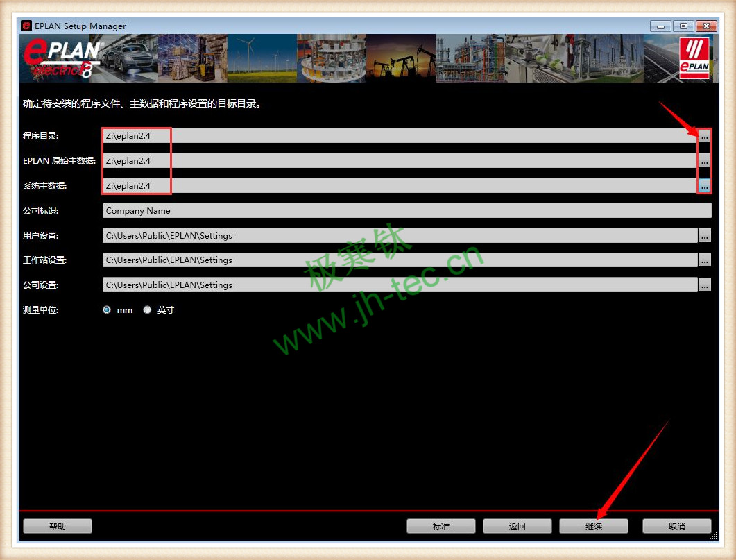Click the 帮助 button
The image size is (736, 560).
pyautogui.click(x=58, y=526)
